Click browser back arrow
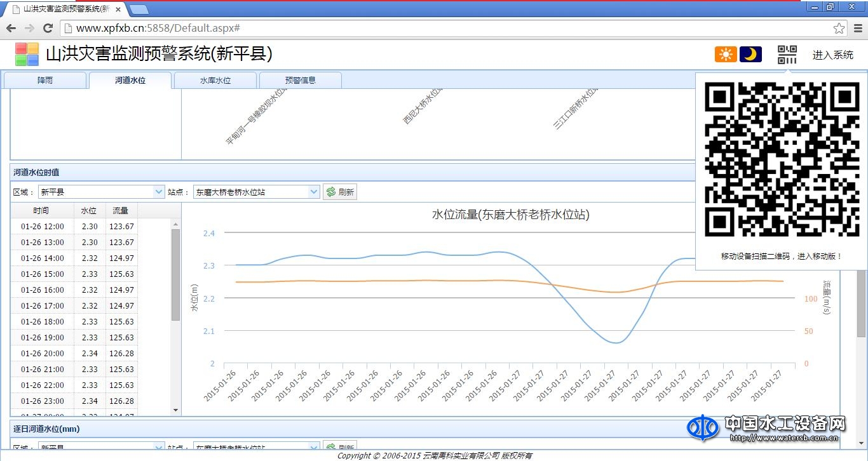 click(11, 28)
